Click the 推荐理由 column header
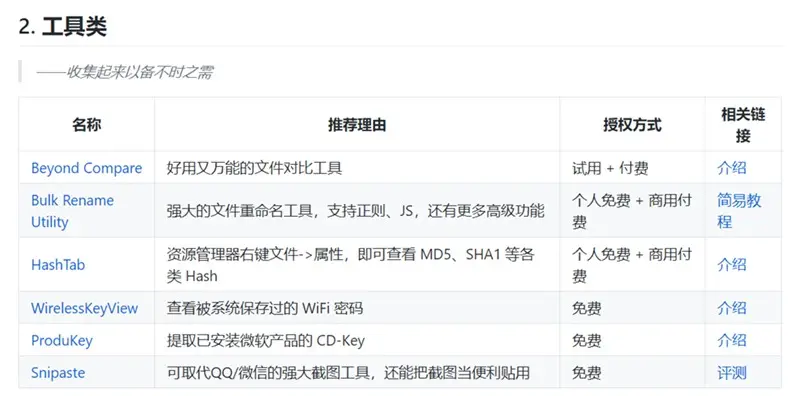The height and width of the screenshot is (396, 800). click(x=357, y=125)
